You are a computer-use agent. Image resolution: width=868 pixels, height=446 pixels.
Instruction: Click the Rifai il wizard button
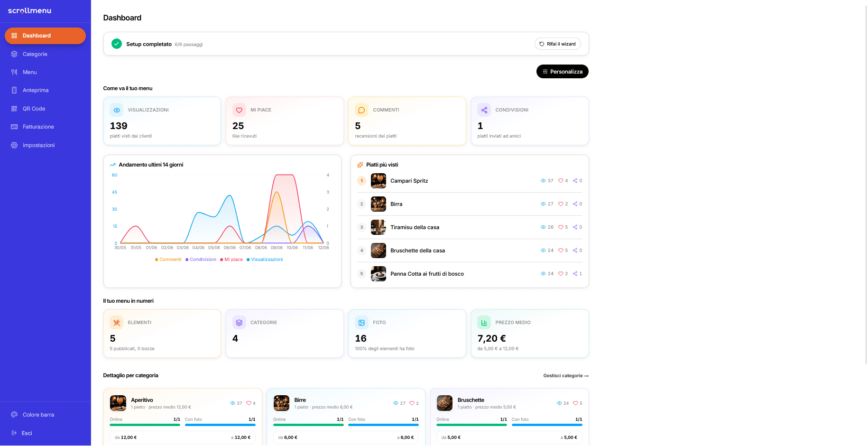click(x=558, y=44)
